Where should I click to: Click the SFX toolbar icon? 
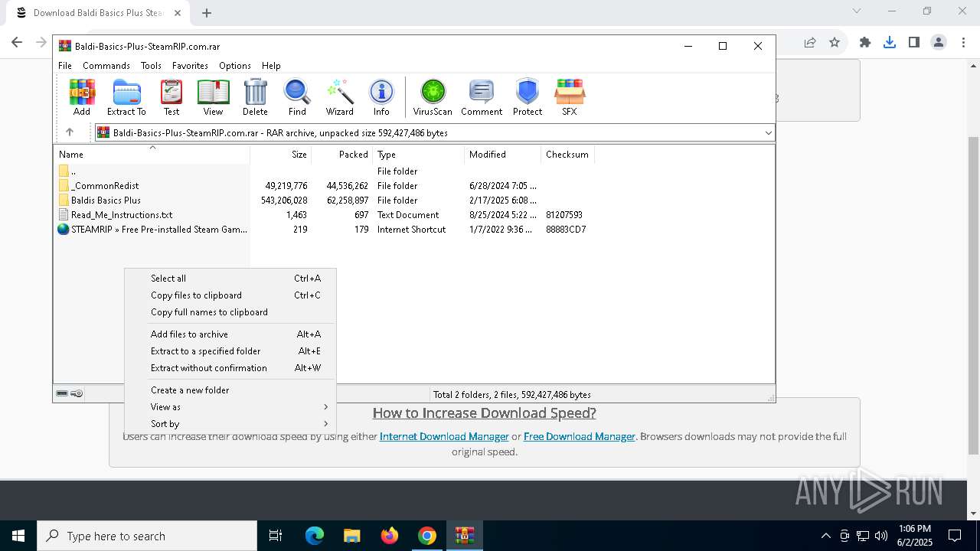pyautogui.click(x=570, y=97)
